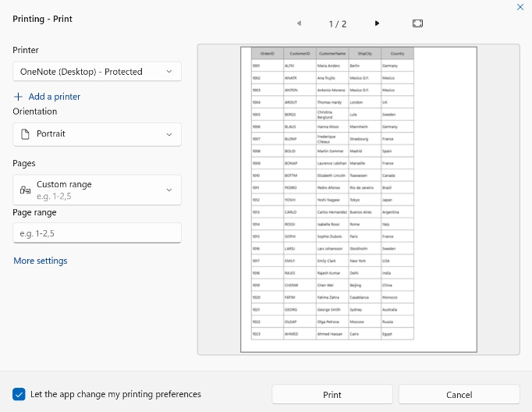Click the Country column header in preview
Screen dimensions: 532x412
(x=397, y=54)
